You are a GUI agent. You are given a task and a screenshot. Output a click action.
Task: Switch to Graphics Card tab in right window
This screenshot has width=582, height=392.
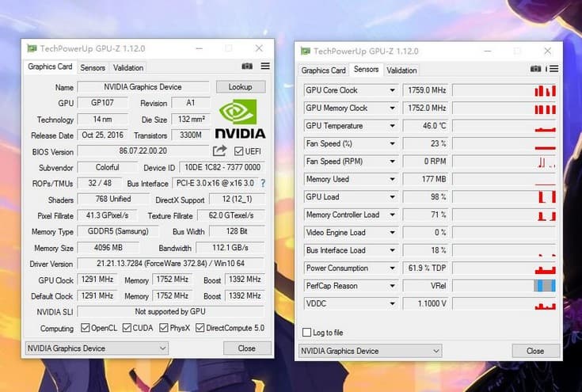[323, 70]
